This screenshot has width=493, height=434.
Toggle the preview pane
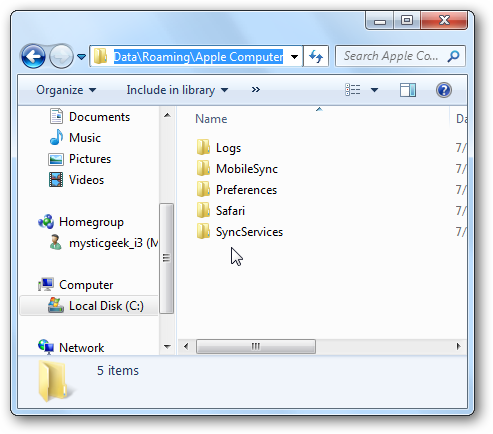coord(408,90)
